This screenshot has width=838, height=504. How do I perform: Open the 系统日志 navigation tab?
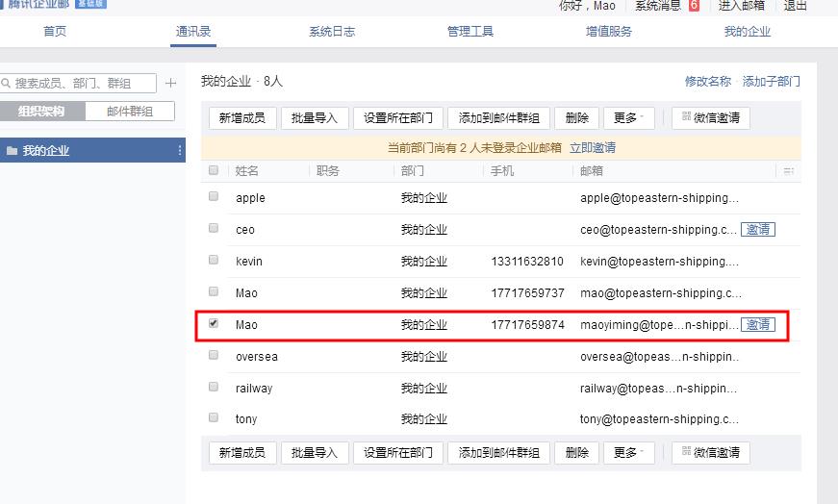[332, 32]
